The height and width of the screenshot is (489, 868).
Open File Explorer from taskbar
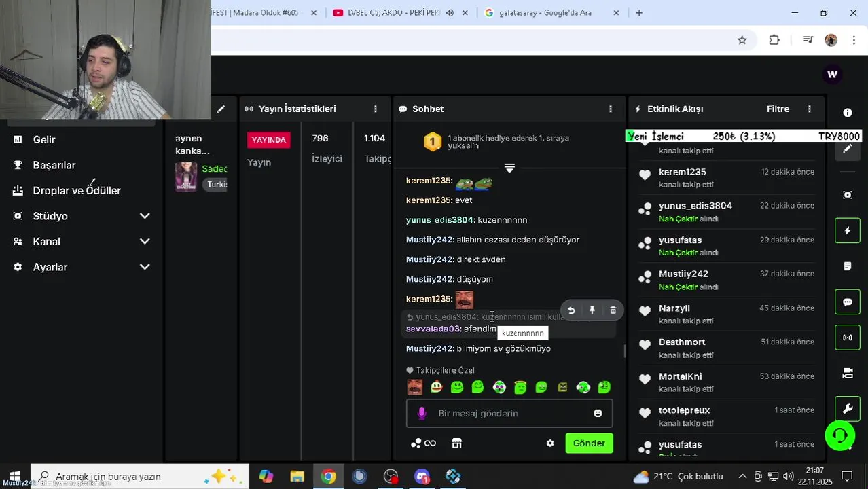[297, 477]
